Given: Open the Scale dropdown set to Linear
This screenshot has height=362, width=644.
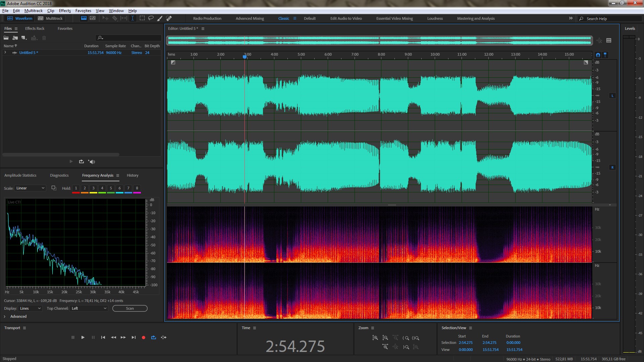Looking at the screenshot, I should (30, 188).
